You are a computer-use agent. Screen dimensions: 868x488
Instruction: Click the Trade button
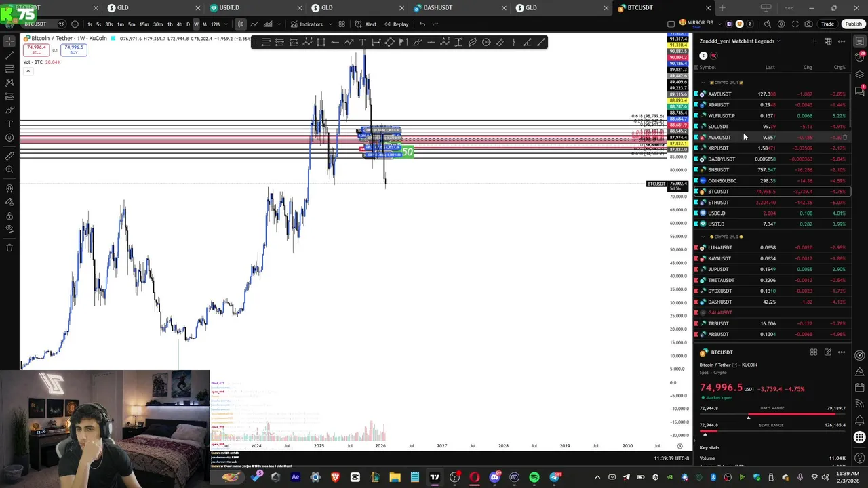click(828, 24)
